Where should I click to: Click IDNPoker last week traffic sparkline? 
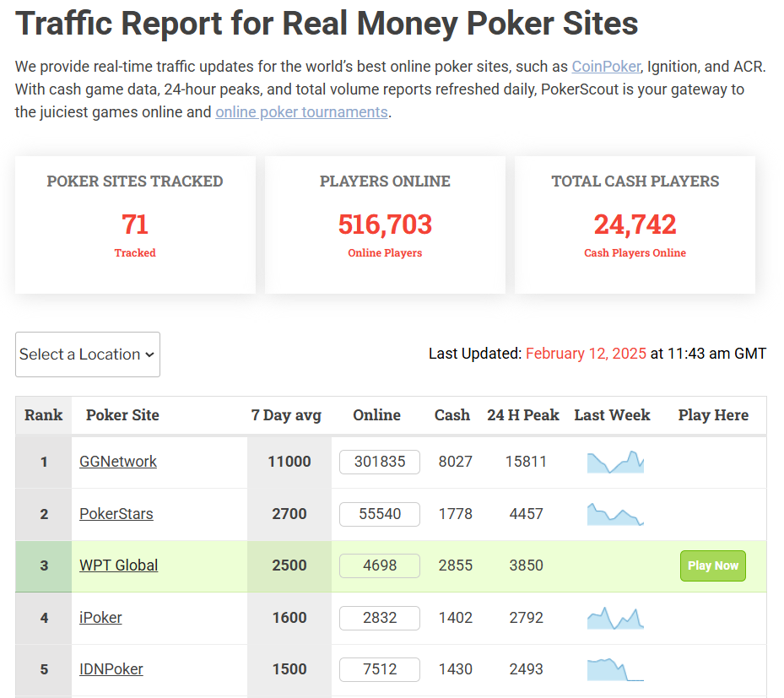pos(615,669)
